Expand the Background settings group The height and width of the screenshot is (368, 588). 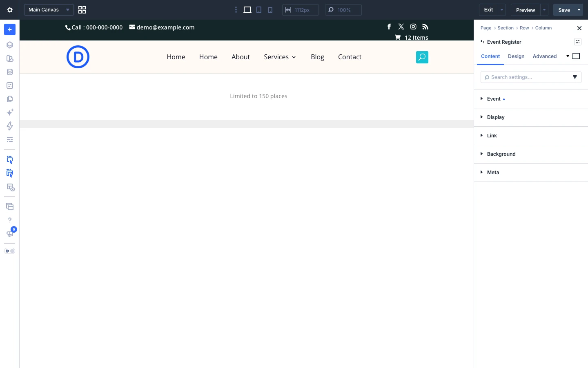531,154
